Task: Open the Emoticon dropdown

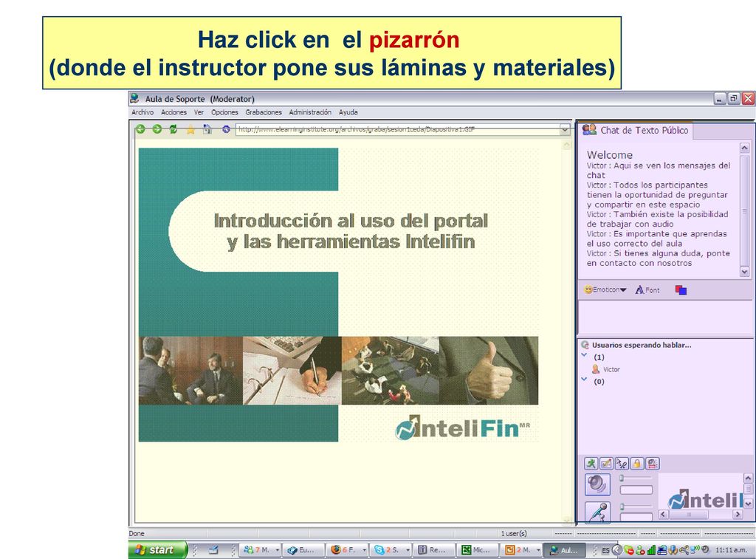Action: (605, 290)
